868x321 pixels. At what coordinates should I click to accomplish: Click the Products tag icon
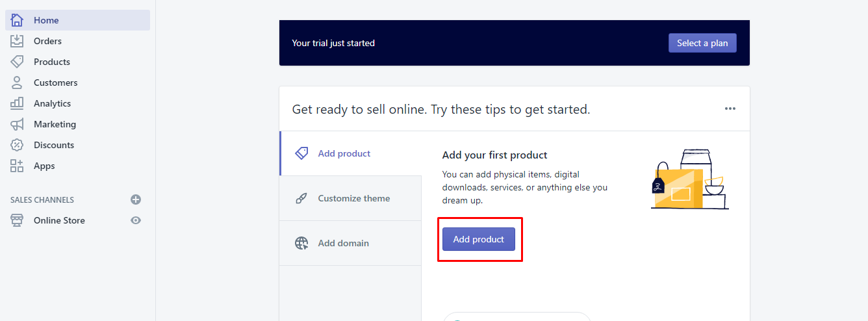click(x=17, y=62)
